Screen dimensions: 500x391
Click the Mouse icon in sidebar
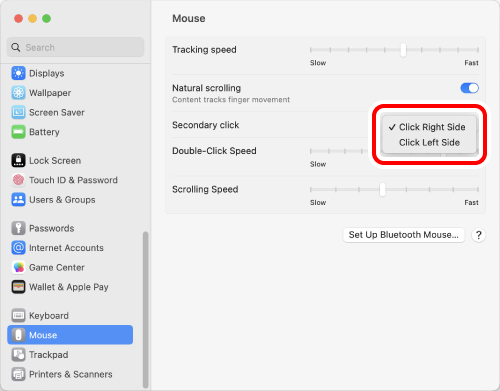18,335
